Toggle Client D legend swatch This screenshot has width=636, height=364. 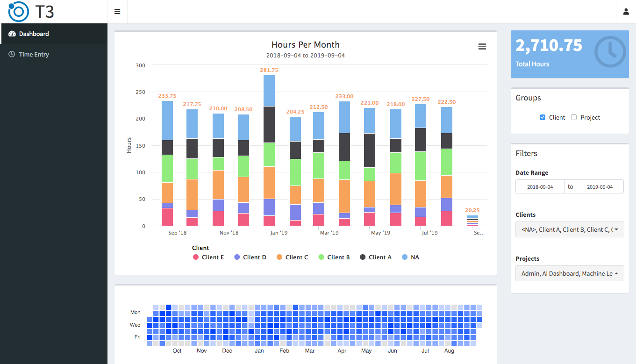(237, 257)
